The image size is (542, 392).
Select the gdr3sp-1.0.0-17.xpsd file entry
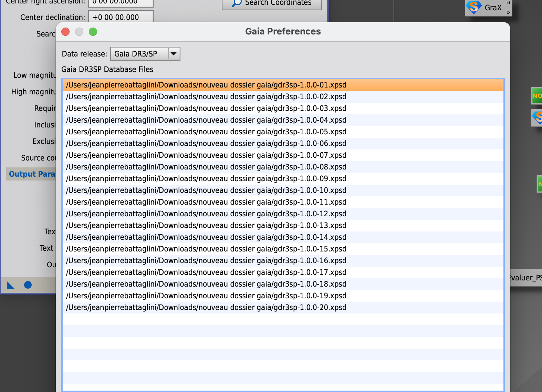click(x=283, y=272)
